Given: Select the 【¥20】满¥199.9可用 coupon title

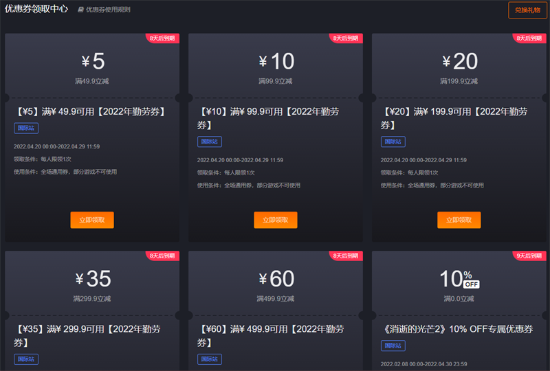Looking at the screenshot, I should tap(454, 118).
